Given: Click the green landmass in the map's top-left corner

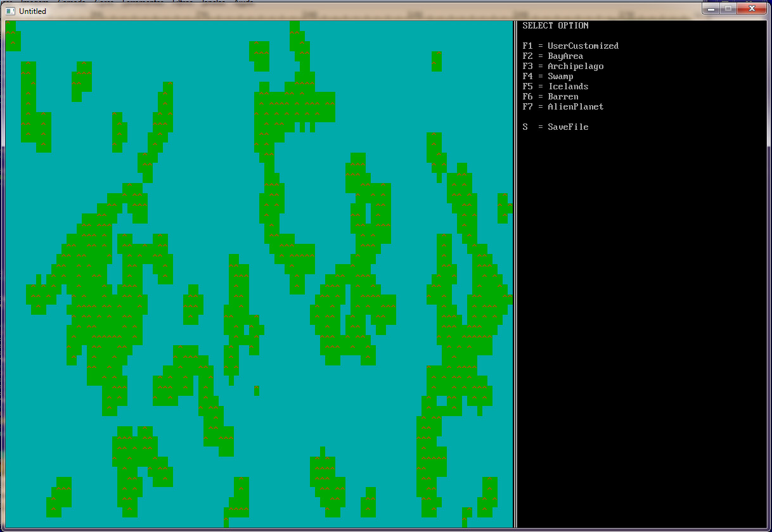Looking at the screenshot, I should coord(12,38).
